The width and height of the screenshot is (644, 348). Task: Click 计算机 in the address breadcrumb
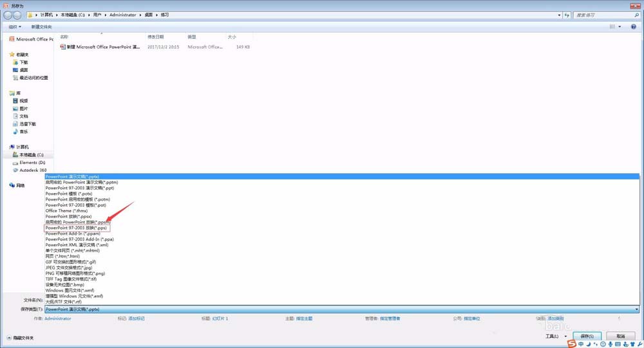pyautogui.click(x=46, y=15)
